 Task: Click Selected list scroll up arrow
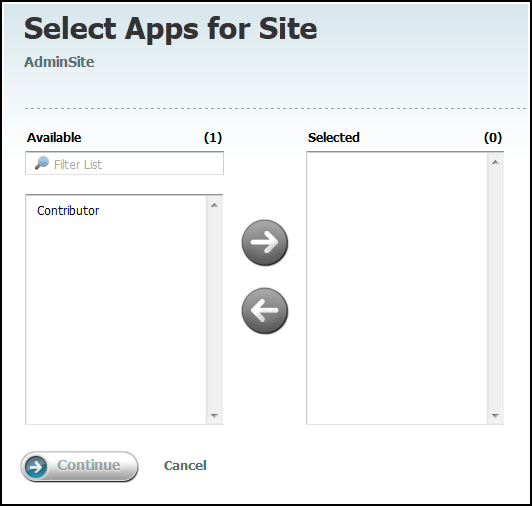click(495, 162)
